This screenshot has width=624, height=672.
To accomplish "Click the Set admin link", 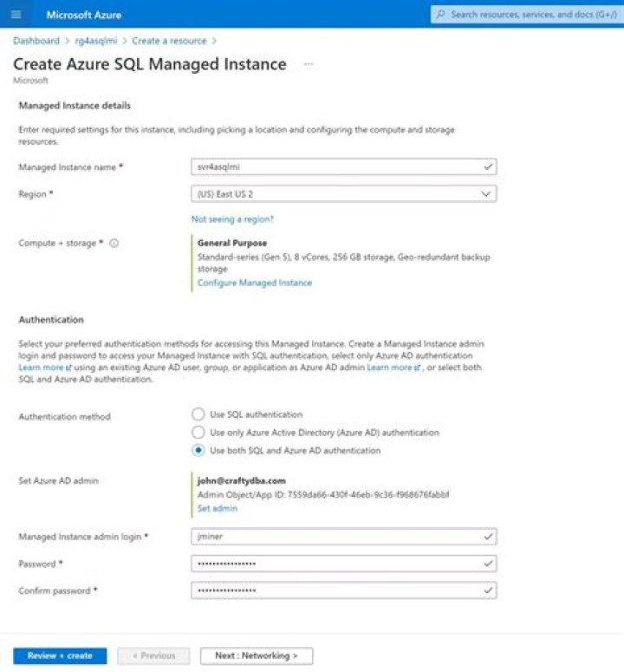I will [217, 508].
